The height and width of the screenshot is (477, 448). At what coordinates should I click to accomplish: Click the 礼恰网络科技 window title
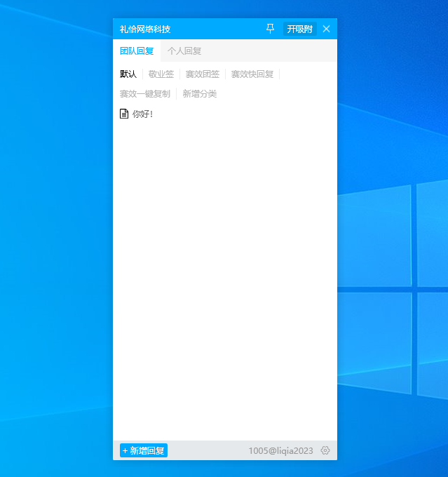coord(144,29)
